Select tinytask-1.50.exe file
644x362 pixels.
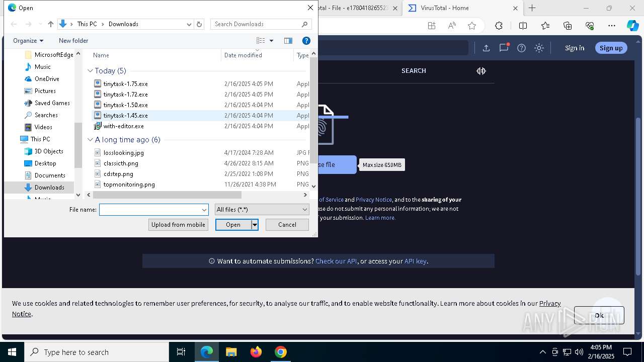pos(125,105)
